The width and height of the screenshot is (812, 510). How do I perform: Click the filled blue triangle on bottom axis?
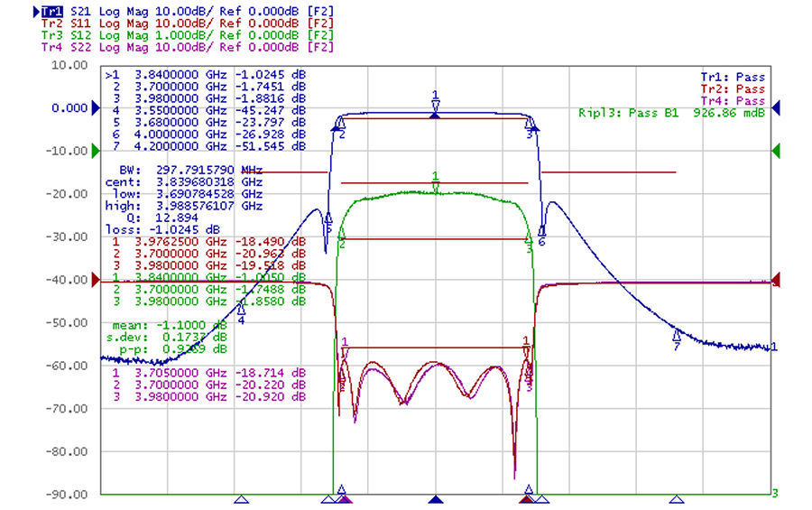(436, 498)
